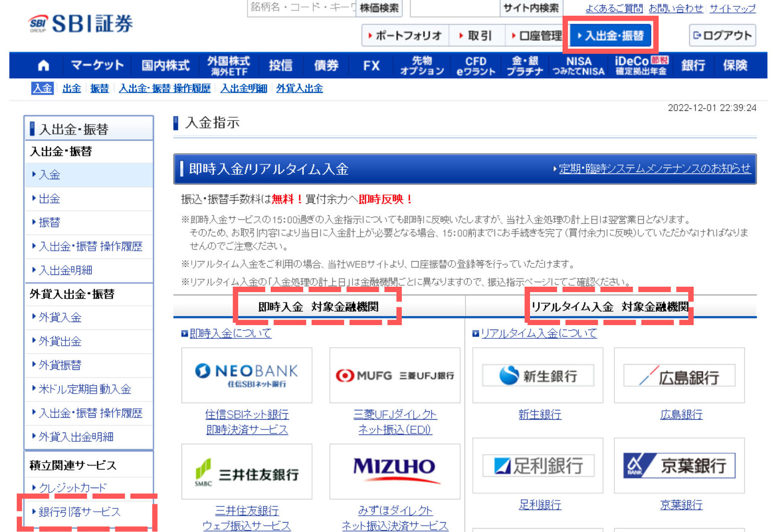This screenshot has height=532, width=776.
Task: Open NISA つみたてNISA menu item
Action: click(x=578, y=65)
